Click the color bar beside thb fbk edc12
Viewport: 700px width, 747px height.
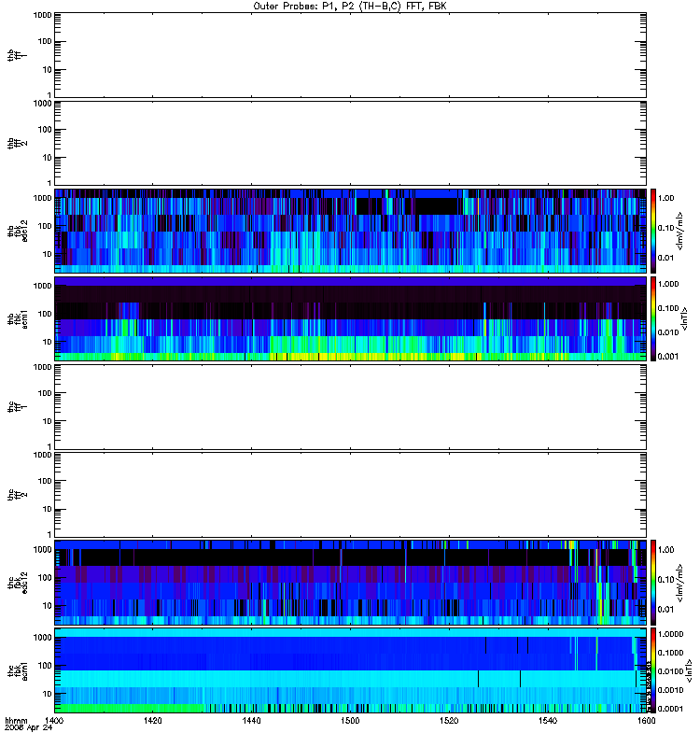[x=653, y=231]
